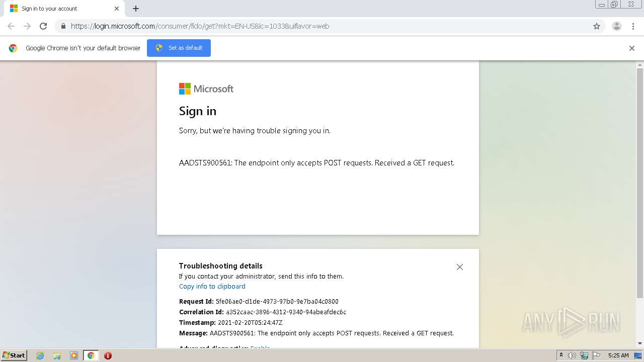
Task: Click the Message label row text
Action: coord(316,333)
